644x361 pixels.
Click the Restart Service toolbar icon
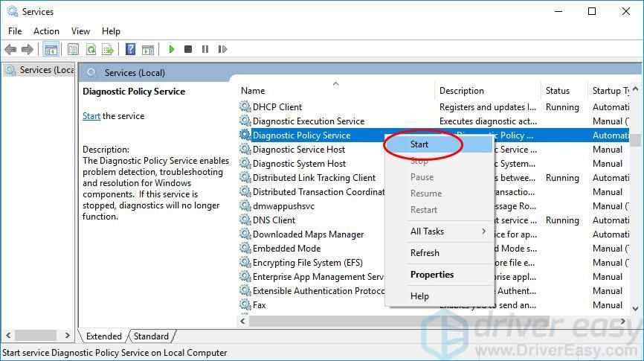click(221, 49)
